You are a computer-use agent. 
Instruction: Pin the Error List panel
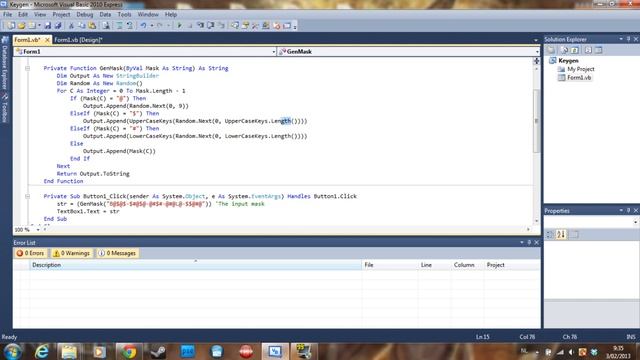tap(529, 242)
